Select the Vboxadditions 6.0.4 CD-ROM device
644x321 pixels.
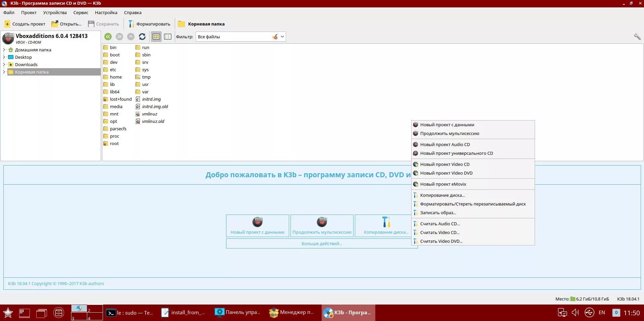click(x=51, y=38)
